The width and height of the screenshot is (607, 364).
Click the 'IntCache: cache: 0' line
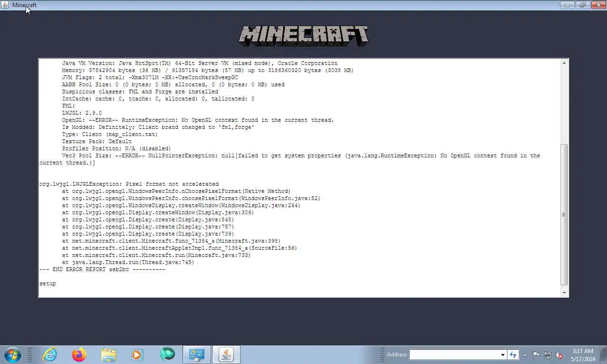pyautogui.click(x=158, y=99)
